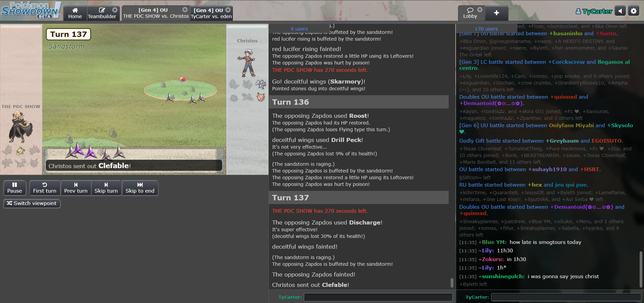Open Doubles OU battle quinnxd and Demantoid link

[x=524, y=100]
